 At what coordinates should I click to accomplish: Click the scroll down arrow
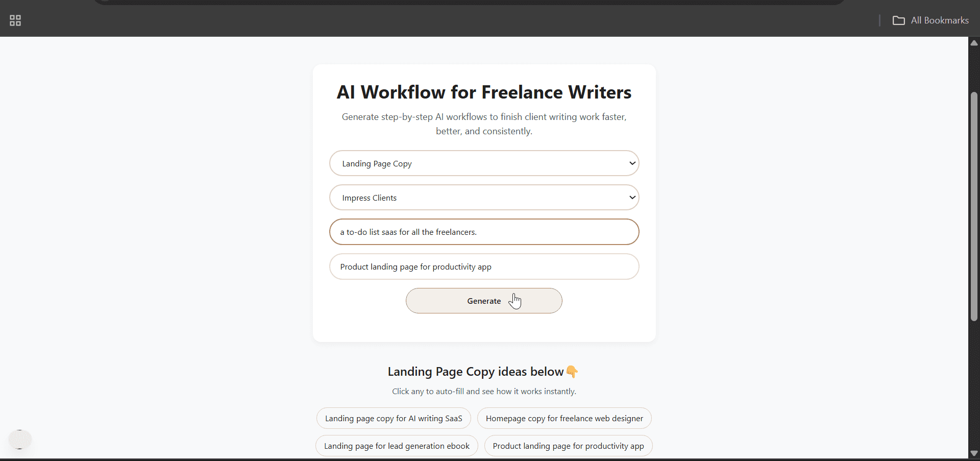point(974,453)
